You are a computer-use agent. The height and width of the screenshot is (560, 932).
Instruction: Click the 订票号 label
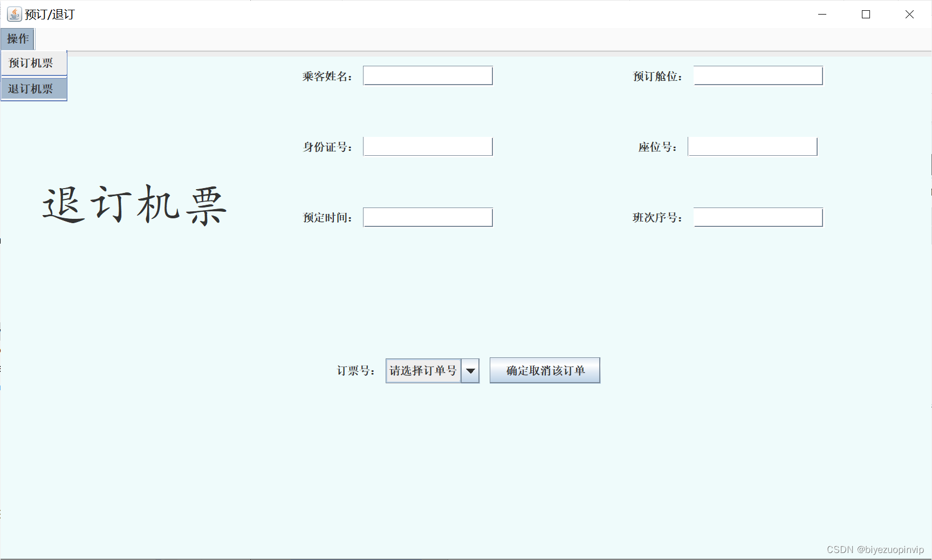click(x=356, y=370)
